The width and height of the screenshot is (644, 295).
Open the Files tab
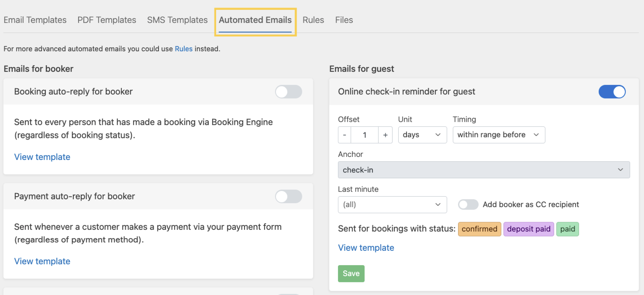click(344, 20)
